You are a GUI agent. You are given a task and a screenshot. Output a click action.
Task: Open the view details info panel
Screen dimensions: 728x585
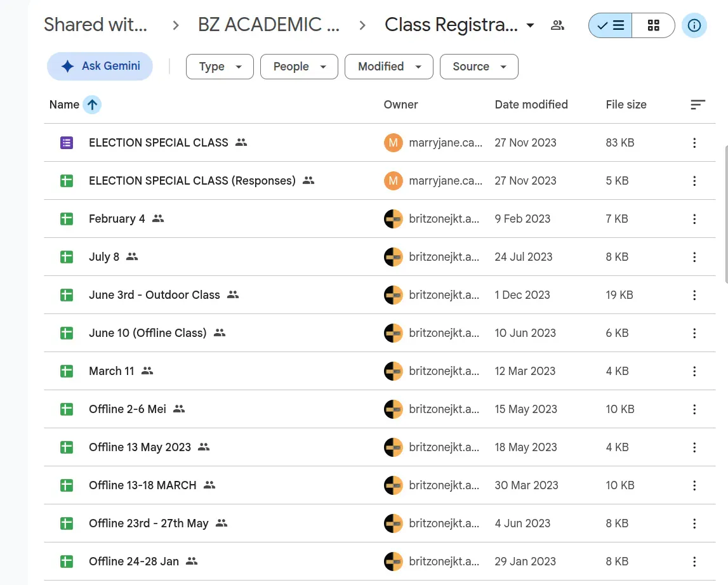pyautogui.click(x=694, y=25)
